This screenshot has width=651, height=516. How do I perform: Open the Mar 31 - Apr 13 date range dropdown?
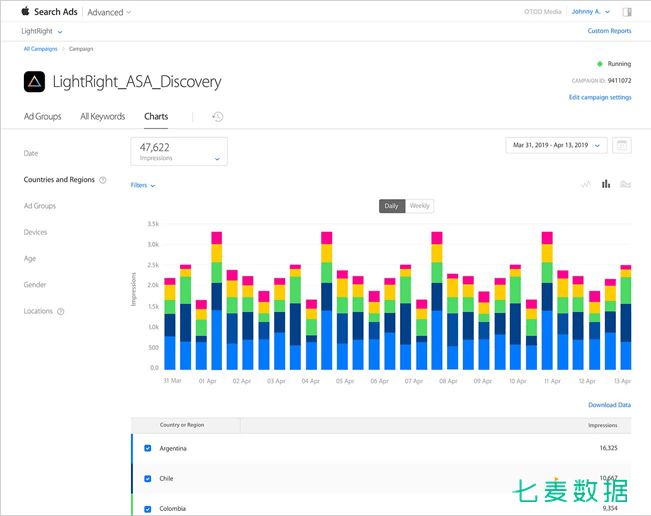point(556,145)
